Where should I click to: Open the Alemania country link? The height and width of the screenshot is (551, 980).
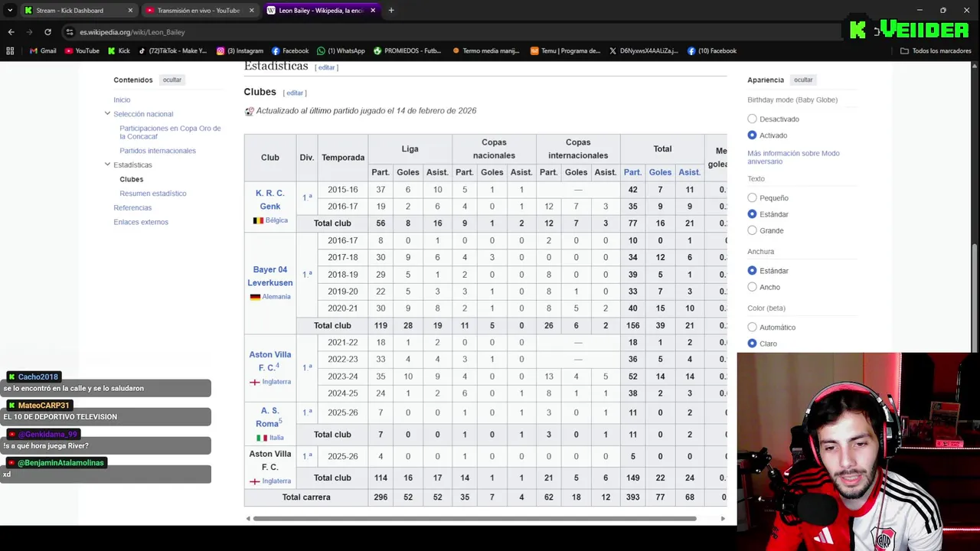point(276,297)
